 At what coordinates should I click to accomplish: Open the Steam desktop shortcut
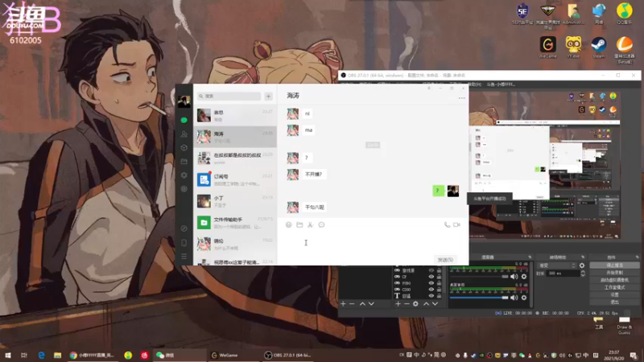pyautogui.click(x=598, y=47)
